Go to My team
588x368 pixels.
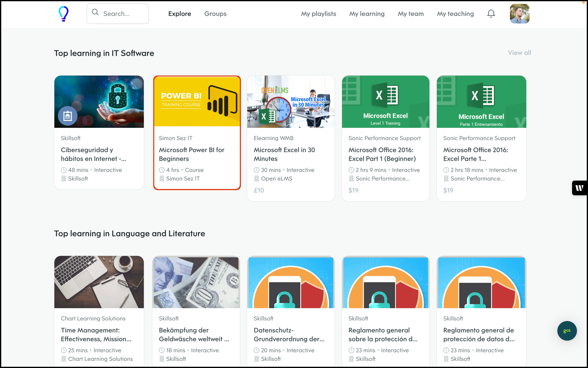pyautogui.click(x=411, y=14)
